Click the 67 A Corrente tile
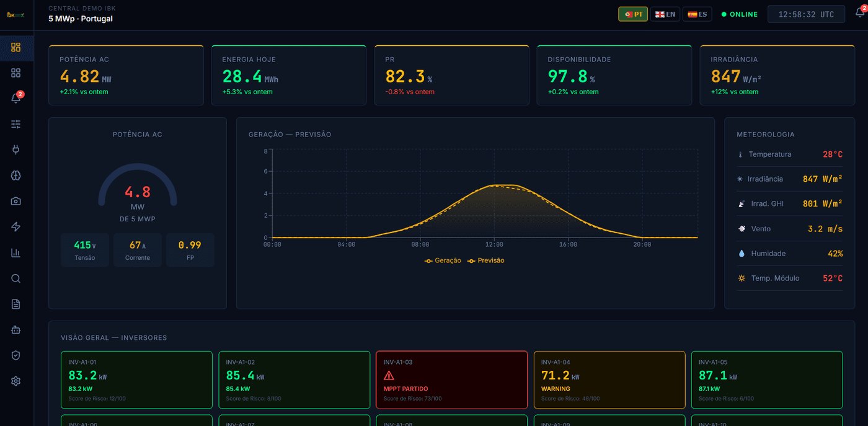 click(x=138, y=250)
